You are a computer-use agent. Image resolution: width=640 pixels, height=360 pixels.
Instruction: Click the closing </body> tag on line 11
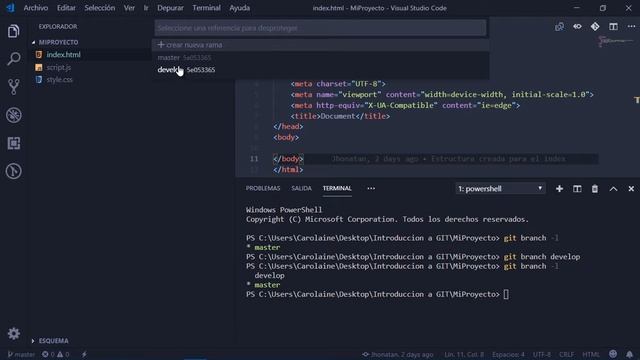coord(288,159)
